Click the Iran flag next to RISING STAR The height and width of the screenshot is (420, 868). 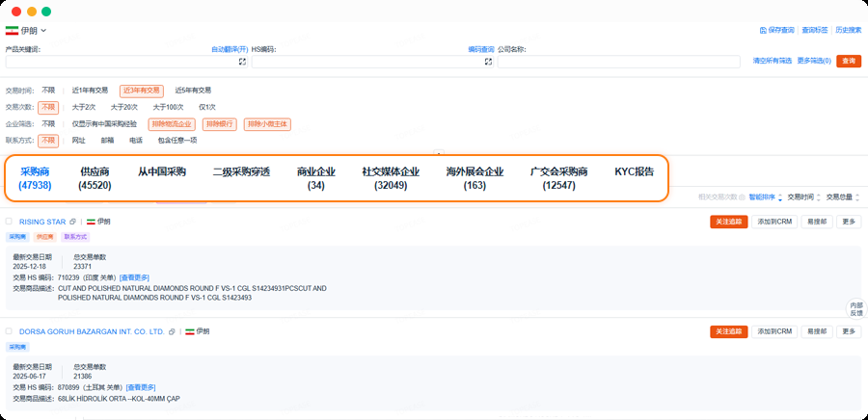[91, 222]
